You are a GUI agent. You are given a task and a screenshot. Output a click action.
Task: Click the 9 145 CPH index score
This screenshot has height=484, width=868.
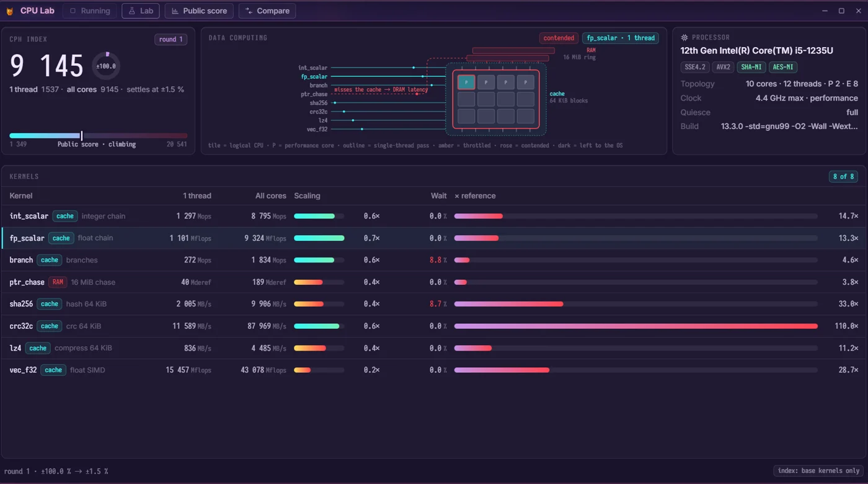pyautogui.click(x=46, y=66)
